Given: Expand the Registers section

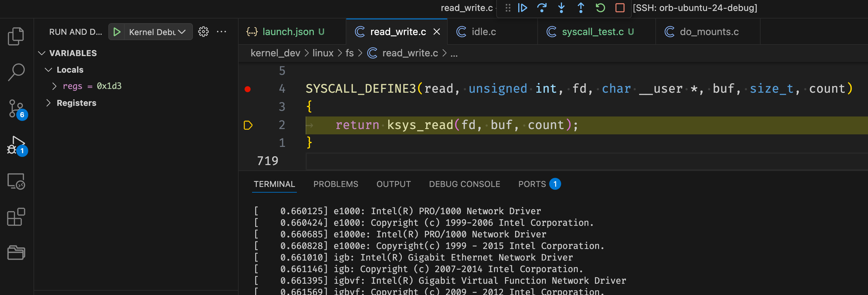Looking at the screenshot, I should coord(48,103).
